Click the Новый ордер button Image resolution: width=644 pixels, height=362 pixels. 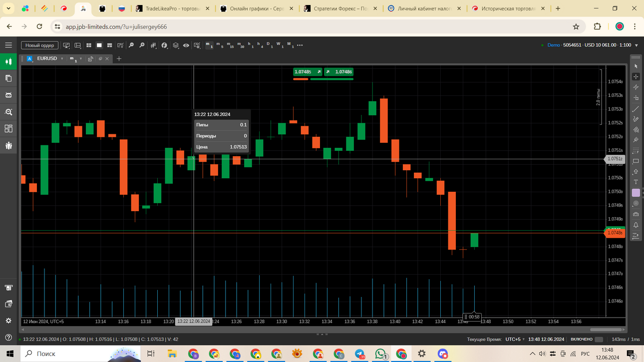tap(39, 45)
